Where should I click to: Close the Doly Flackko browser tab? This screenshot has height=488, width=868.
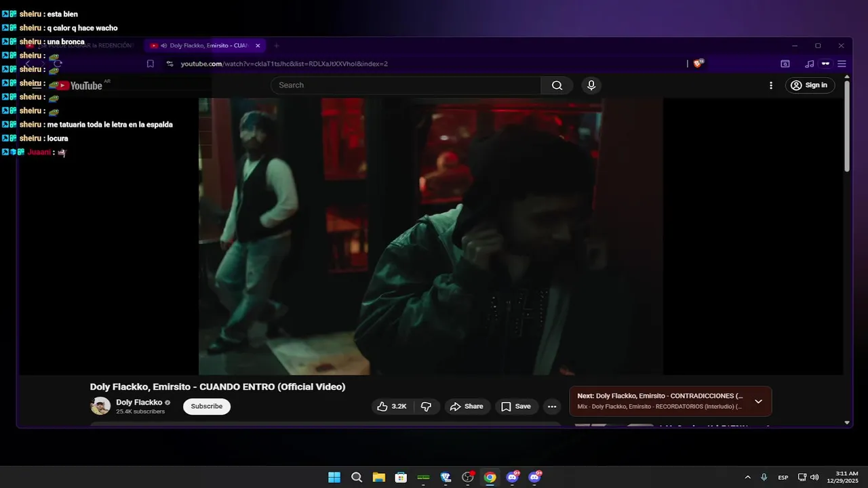(x=258, y=45)
